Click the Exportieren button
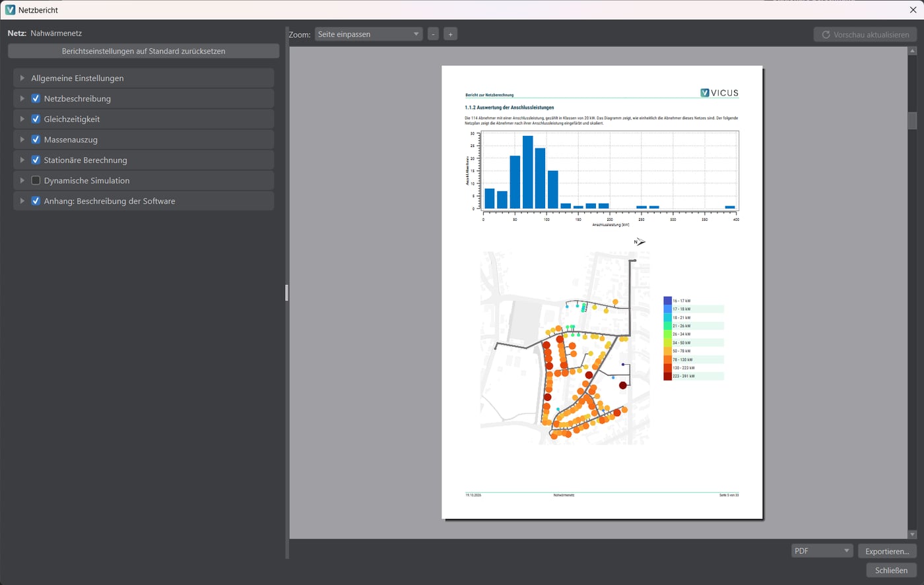The image size is (924, 585). point(887,551)
